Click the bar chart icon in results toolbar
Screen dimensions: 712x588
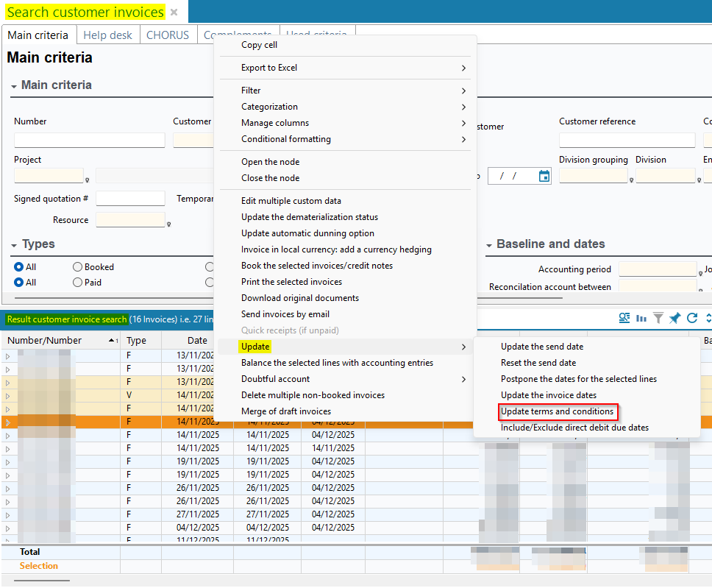(x=641, y=318)
